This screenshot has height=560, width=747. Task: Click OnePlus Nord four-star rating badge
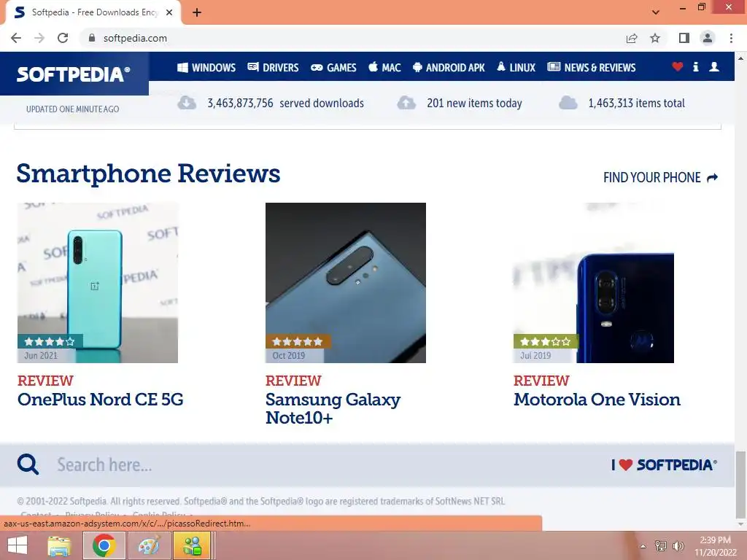50,341
